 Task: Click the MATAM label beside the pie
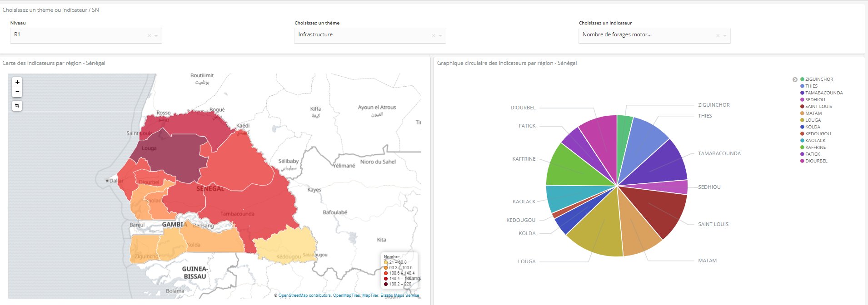click(x=708, y=261)
